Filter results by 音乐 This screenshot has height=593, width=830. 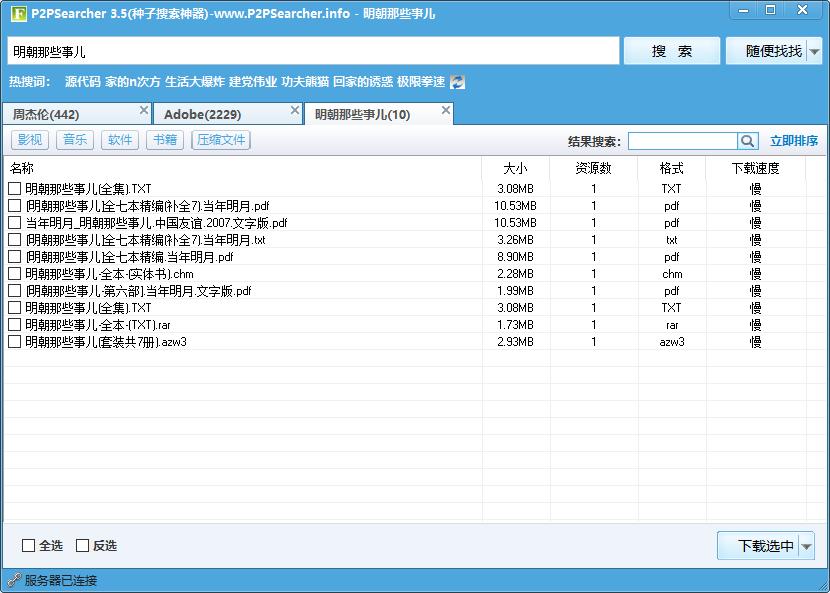tap(75, 140)
